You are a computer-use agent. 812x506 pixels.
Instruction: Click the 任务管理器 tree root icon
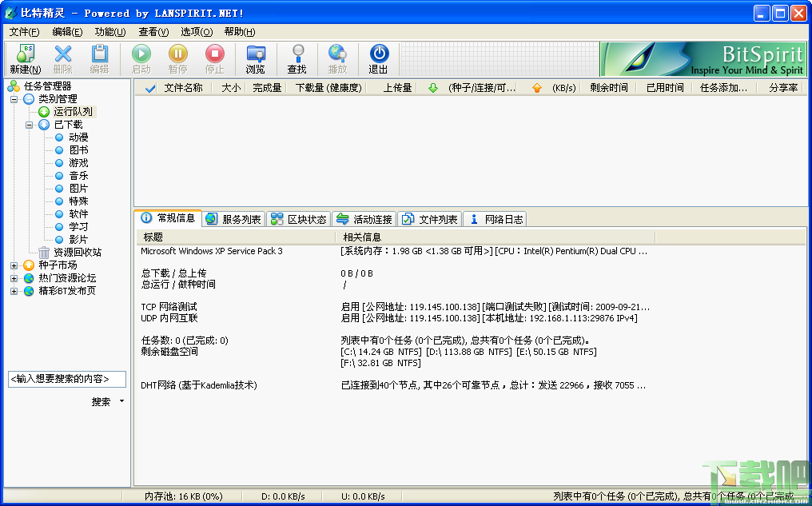[14, 86]
